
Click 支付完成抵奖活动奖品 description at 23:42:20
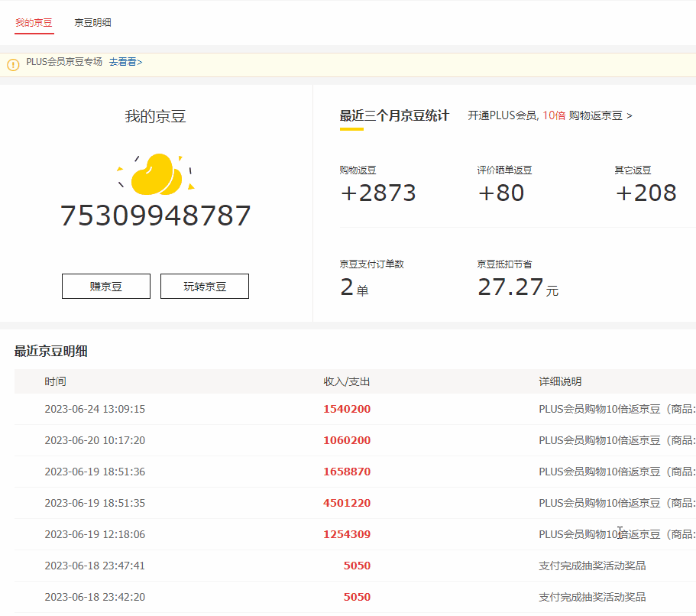(x=592, y=597)
